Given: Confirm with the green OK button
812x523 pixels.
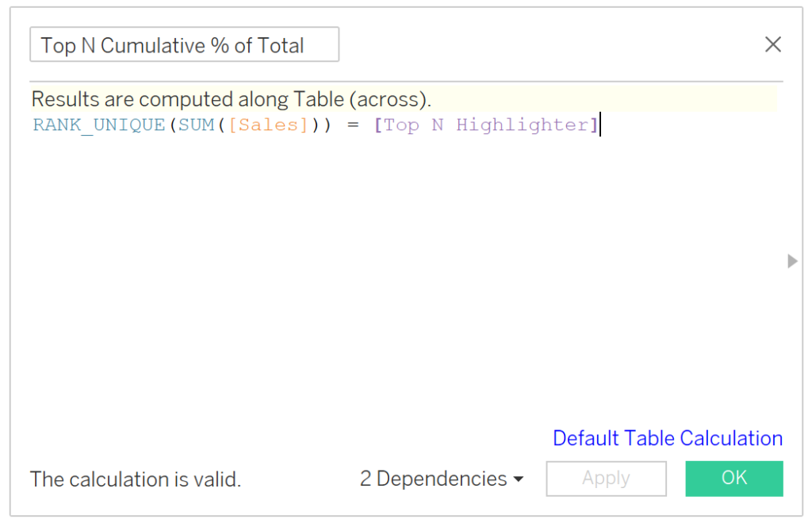Looking at the screenshot, I should (x=733, y=478).
